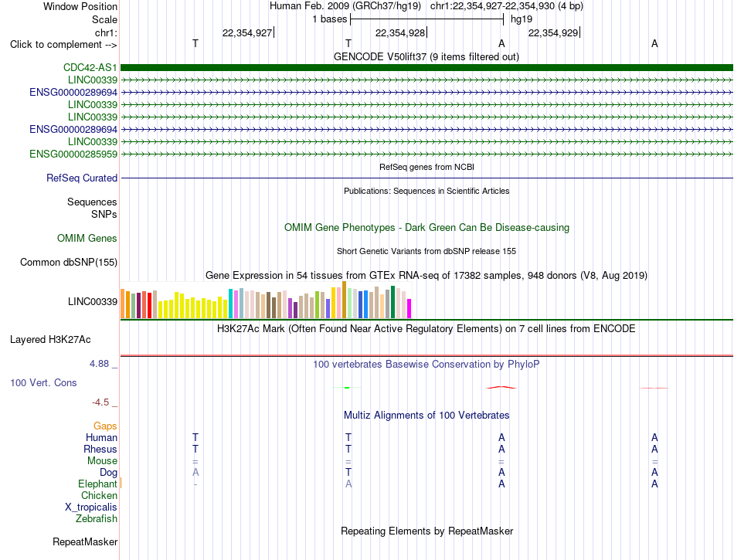This screenshot has height=560, width=734.
Task: Open the Common dbSNP(155) track label
Action: click(68, 263)
